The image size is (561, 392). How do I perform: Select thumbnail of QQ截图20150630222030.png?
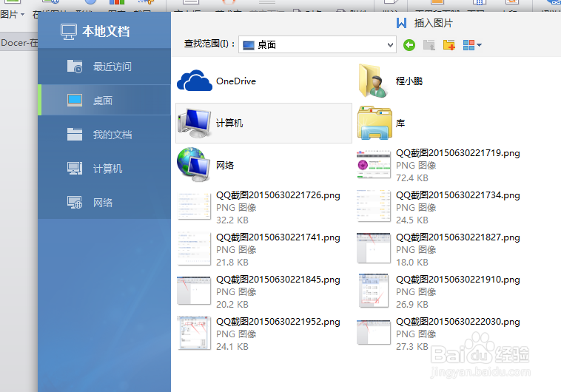(374, 332)
